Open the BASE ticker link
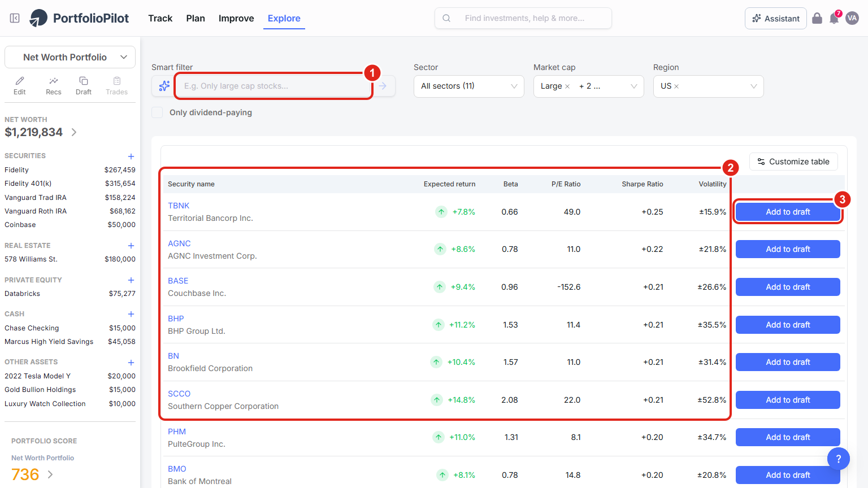The height and width of the screenshot is (488, 868). pos(178,281)
